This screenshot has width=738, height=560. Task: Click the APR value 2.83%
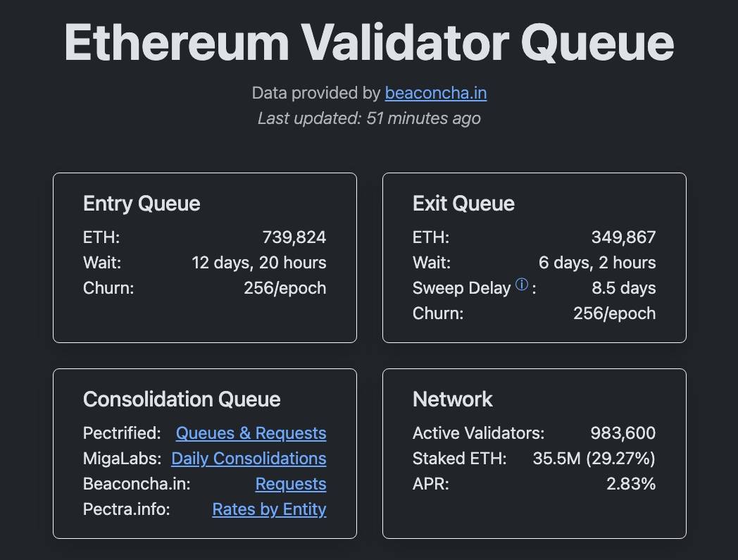pos(630,484)
